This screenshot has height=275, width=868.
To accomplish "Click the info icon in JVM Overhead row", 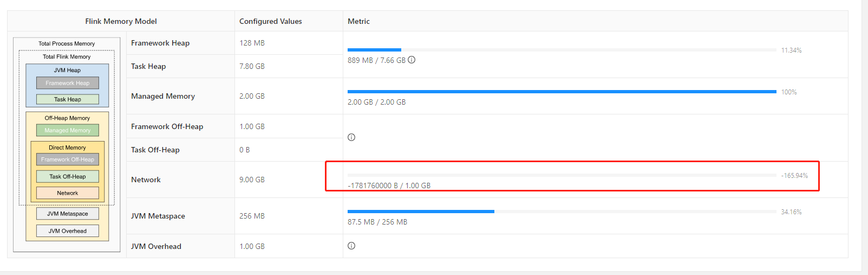I will tap(351, 246).
